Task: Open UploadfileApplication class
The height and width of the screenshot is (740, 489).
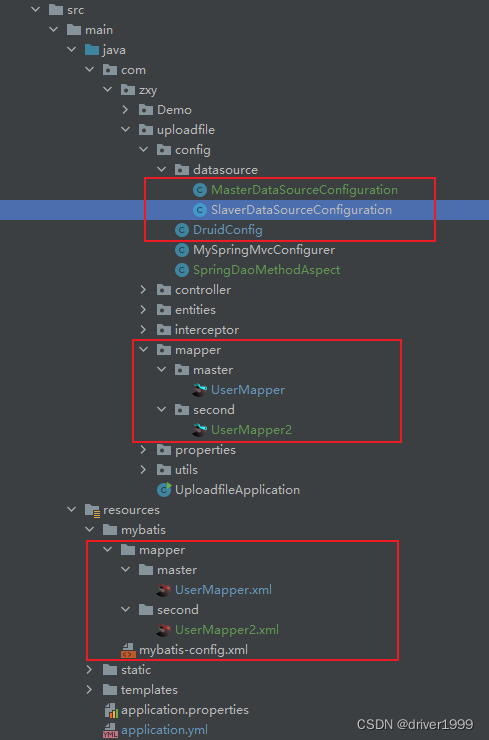Action: [x=237, y=490]
